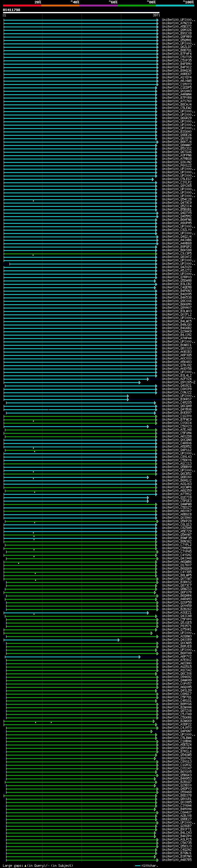Select hit label UniRef100_B7PYR8
The image size is (197, 868).
[x=177, y=98]
